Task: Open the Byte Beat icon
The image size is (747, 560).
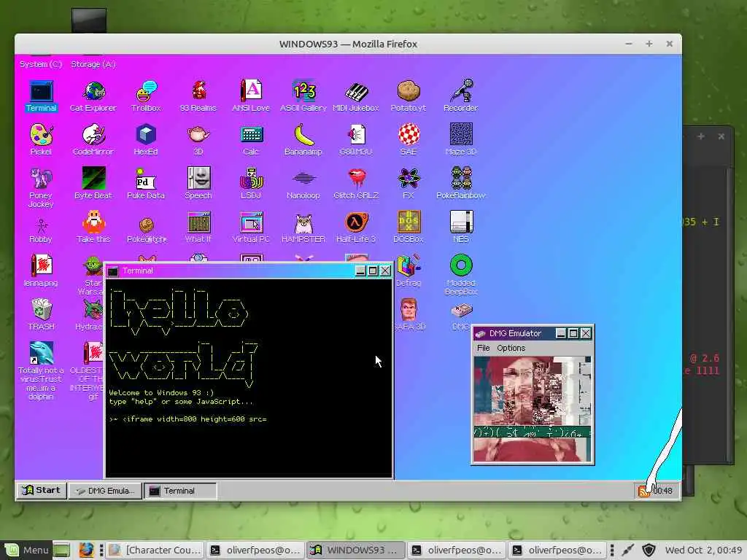Action: tap(93, 183)
